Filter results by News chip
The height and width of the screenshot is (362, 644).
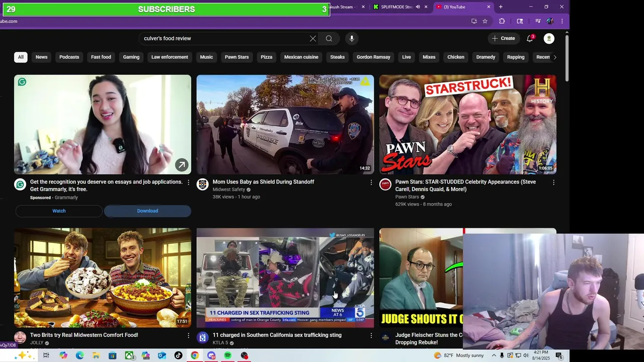coord(41,57)
